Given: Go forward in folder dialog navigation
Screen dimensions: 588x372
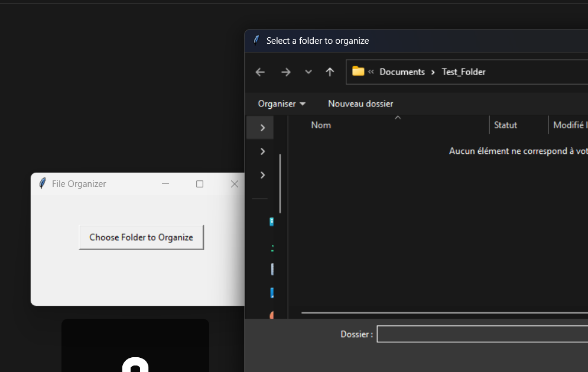Looking at the screenshot, I should [x=286, y=72].
